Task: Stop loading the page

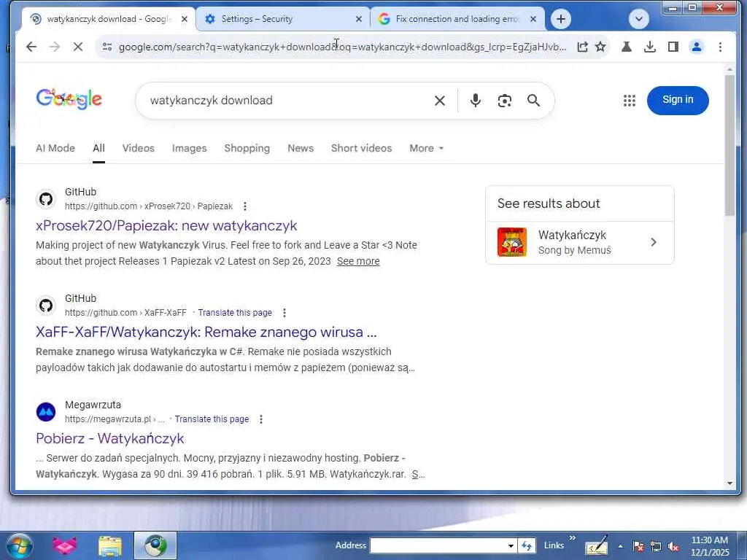Action: coord(78,47)
